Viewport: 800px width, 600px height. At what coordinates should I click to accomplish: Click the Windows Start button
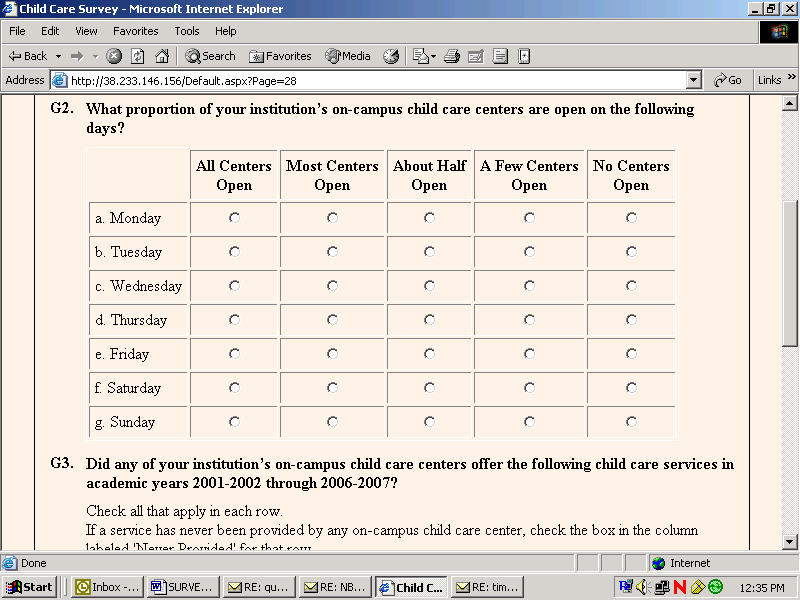30,587
